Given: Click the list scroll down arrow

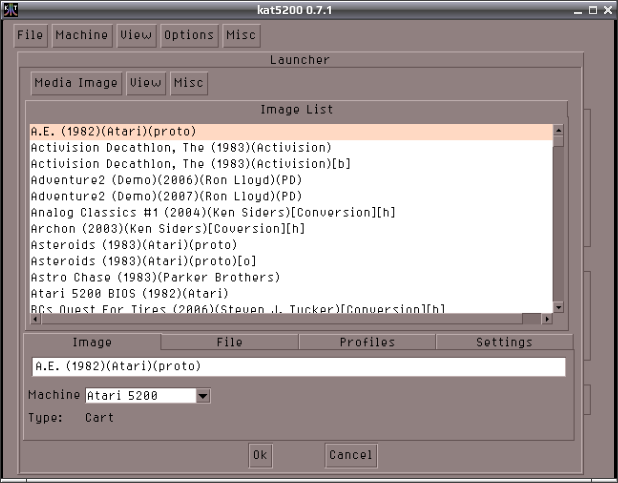Looking at the screenshot, I should tap(558, 307).
